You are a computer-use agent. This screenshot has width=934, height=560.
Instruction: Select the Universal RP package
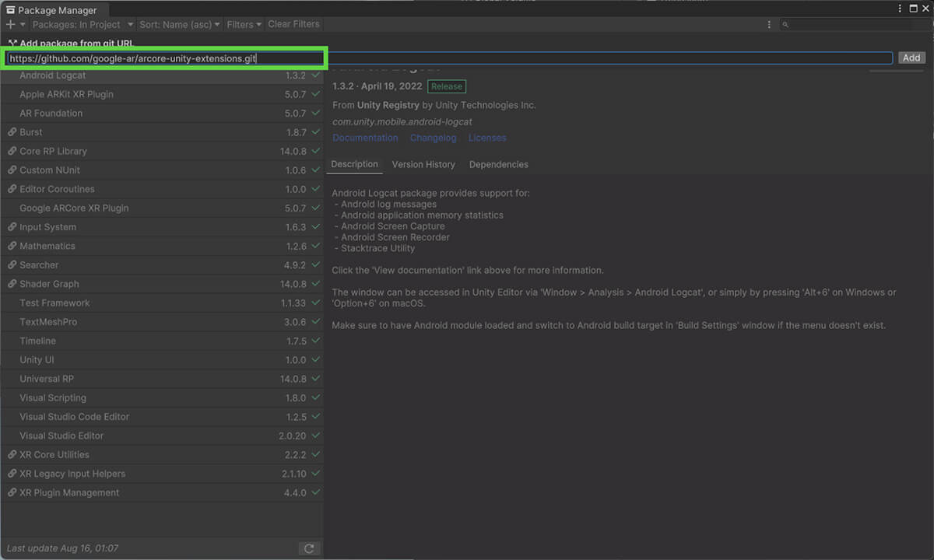[x=162, y=378]
